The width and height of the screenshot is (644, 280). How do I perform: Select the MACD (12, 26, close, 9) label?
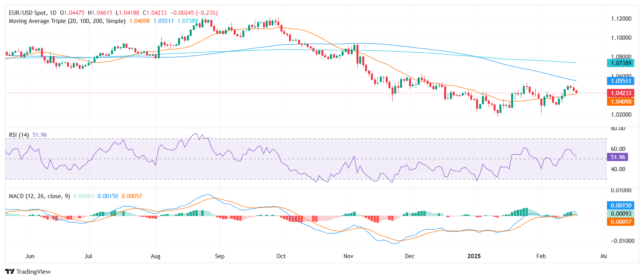click(x=39, y=196)
